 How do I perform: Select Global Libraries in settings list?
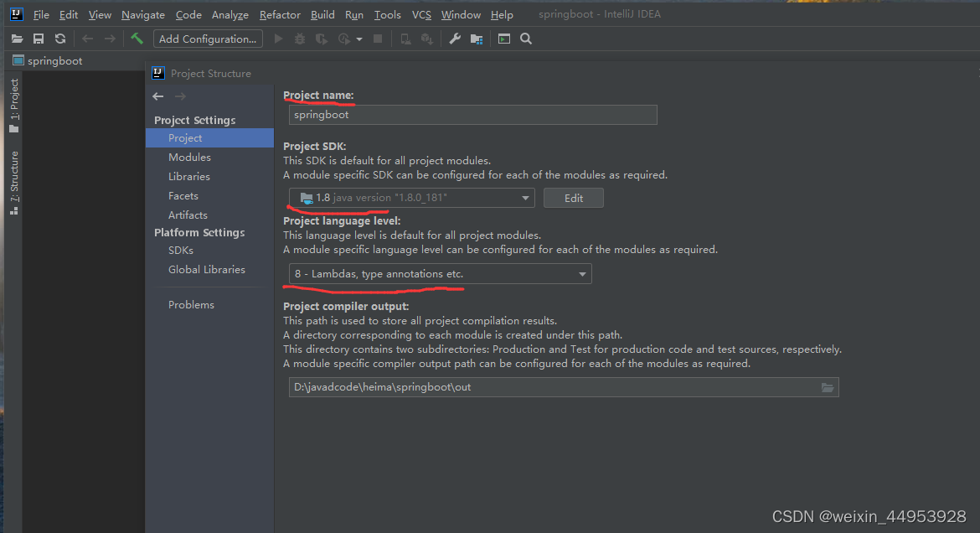pyautogui.click(x=210, y=269)
